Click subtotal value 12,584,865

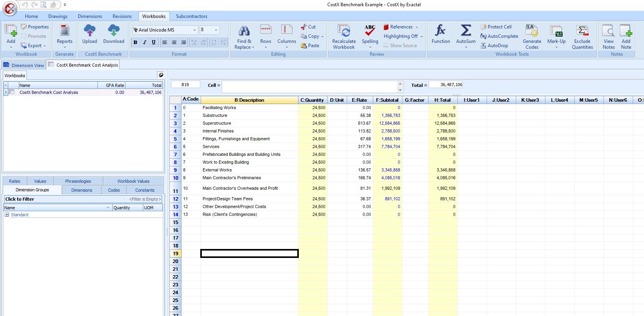tap(389, 123)
